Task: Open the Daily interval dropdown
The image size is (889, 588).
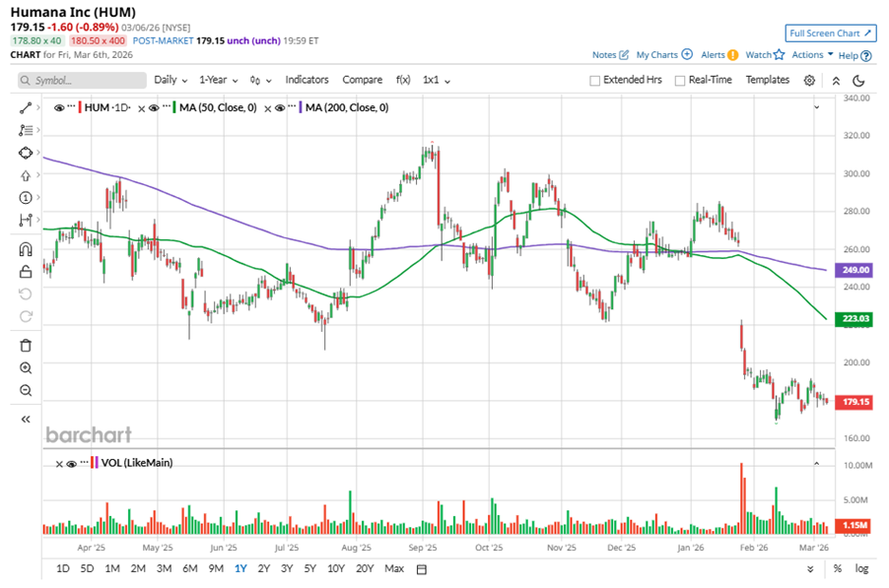Action: (171, 80)
